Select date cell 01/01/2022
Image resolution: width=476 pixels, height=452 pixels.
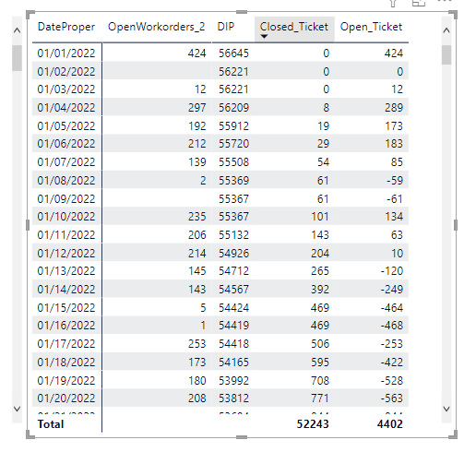coord(66,54)
